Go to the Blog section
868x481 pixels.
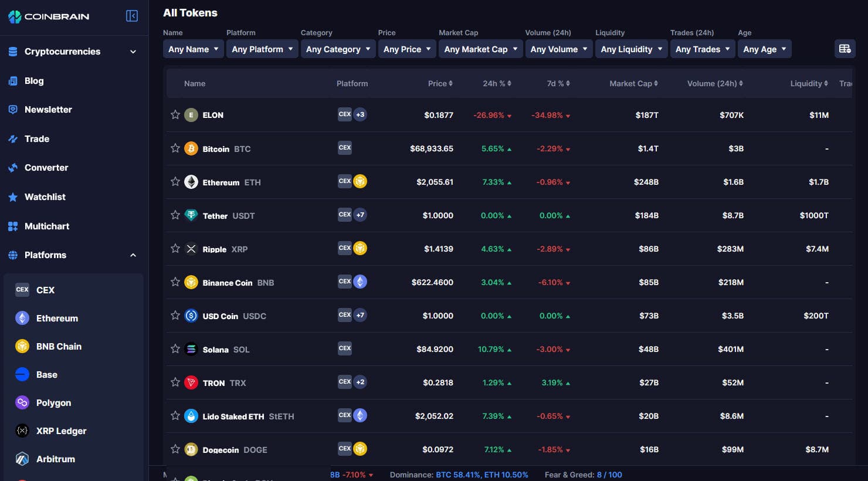click(x=34, y=80)
